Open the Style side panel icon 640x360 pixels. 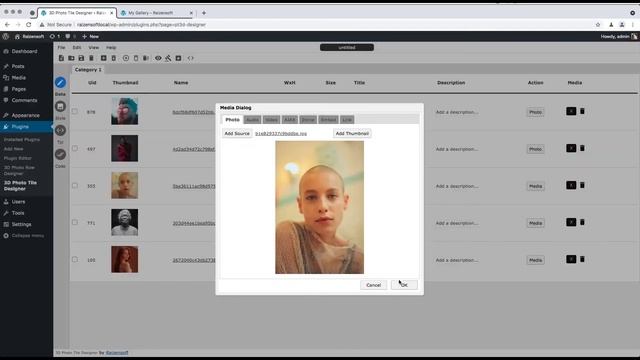point(60,107)
